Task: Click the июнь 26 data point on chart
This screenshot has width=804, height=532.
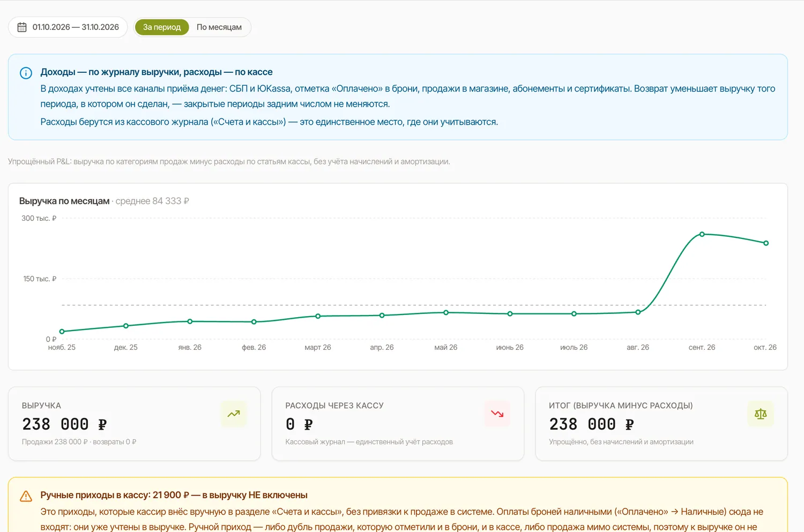Action: point(510,314)
